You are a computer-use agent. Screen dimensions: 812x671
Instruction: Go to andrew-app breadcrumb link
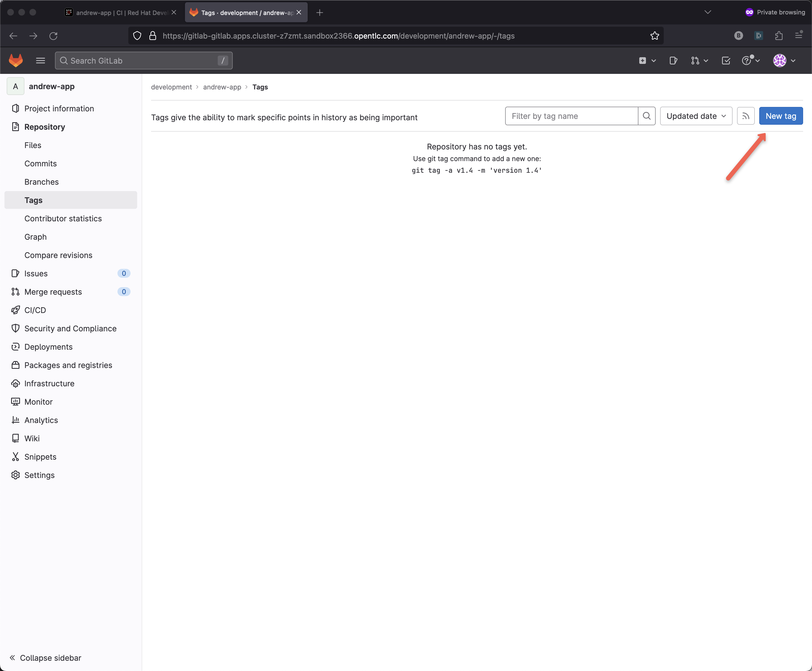pos(222,87)
